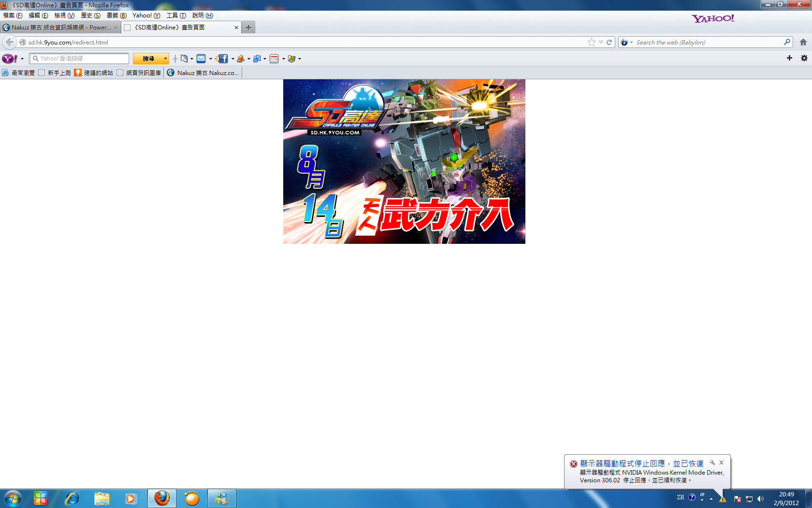Click the volume speaker tray icon

tap(760, 499)
